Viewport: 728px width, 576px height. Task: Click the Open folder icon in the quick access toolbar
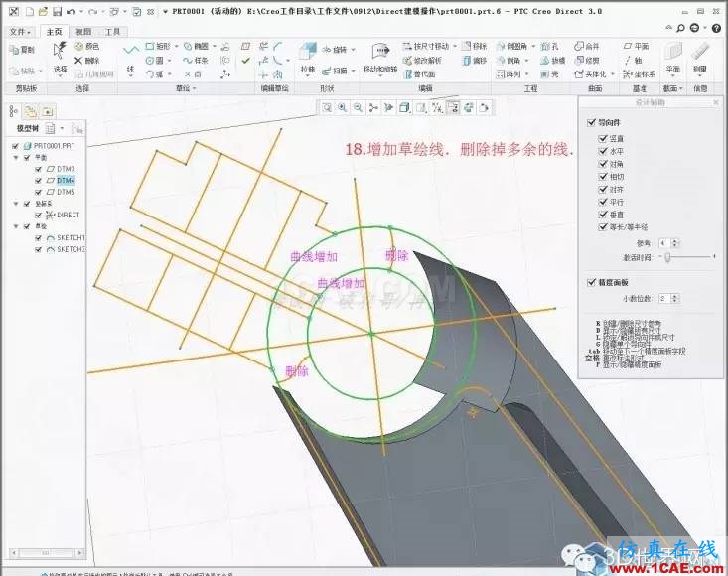[43, 12]
